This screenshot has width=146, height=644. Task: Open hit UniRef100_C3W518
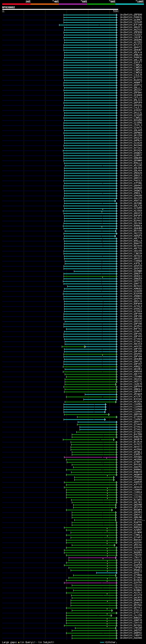pyautogui.click(x=131, y=72)
